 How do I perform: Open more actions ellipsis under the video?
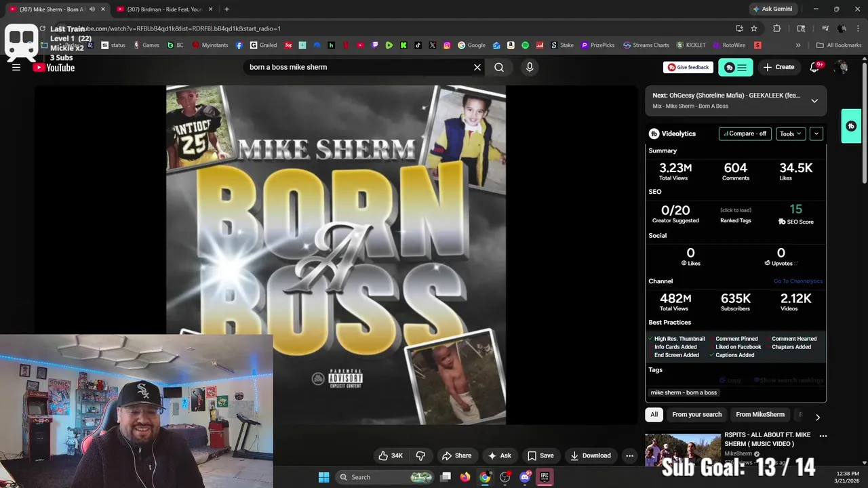coord(629,455)
